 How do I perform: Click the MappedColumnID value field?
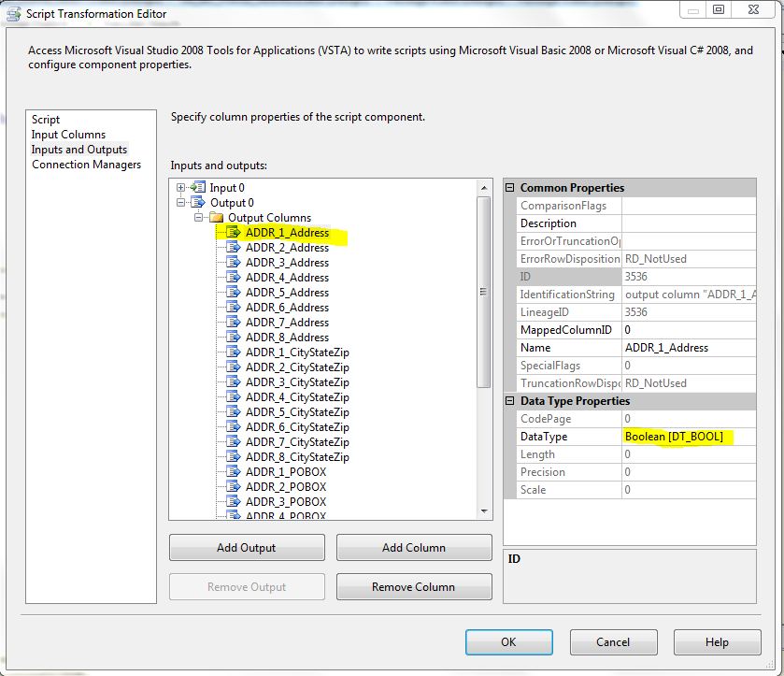(689, 330)
